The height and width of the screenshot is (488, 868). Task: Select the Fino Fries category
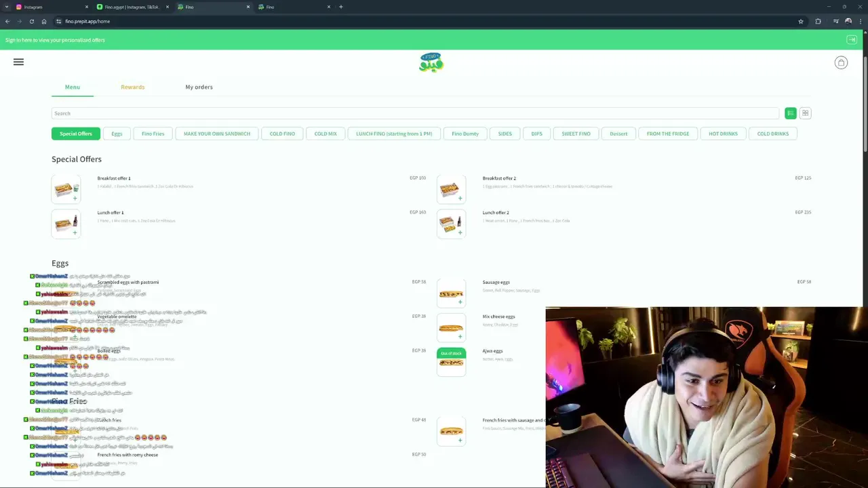coord(153,134)
